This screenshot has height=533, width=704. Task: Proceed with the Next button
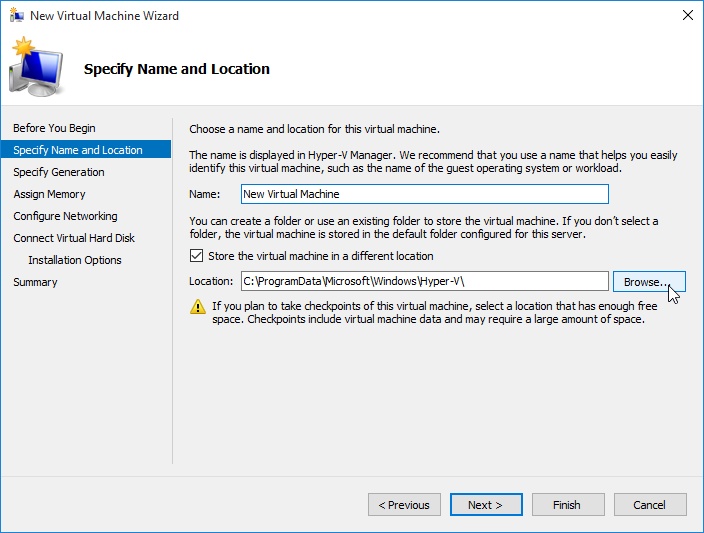coord(486,505)
